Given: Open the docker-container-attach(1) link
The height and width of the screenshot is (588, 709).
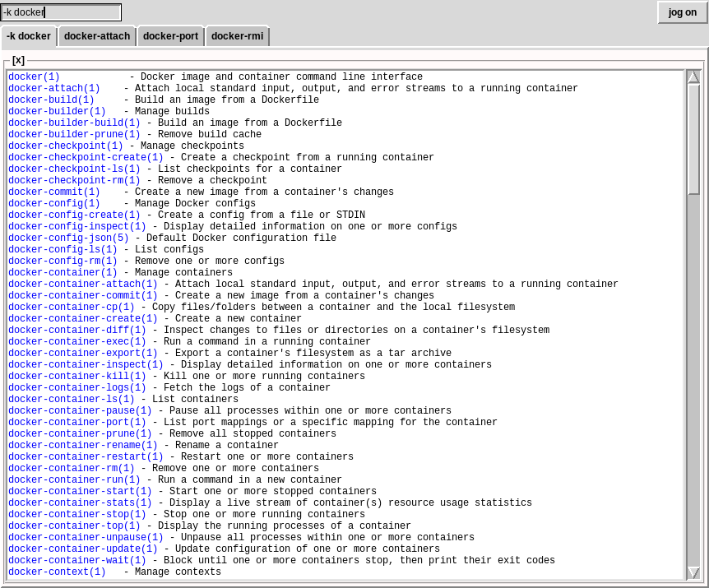Looking at the screenshot, I should 83,285.
